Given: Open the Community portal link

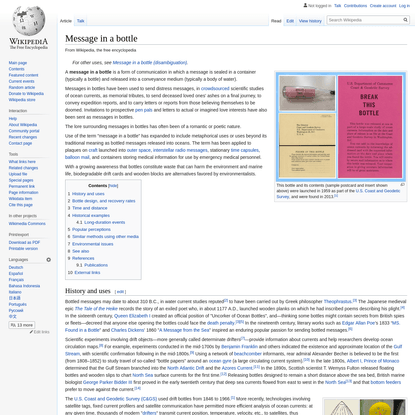Looking at the screenshot, I should (24, 131).
